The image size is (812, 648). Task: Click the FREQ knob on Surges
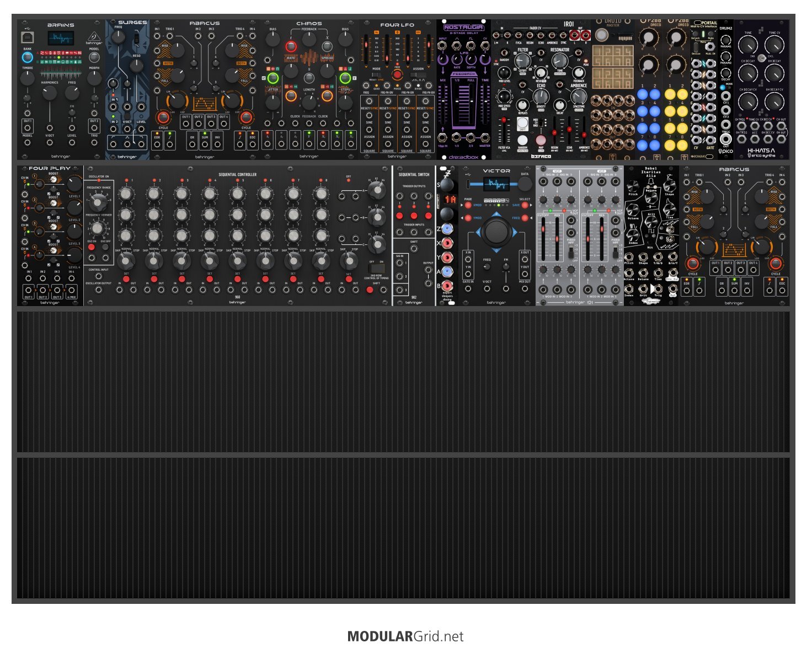point(119,37)
